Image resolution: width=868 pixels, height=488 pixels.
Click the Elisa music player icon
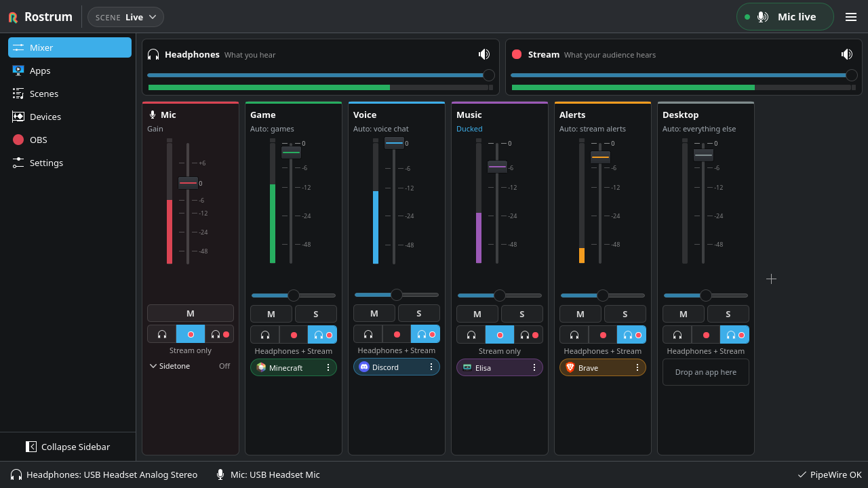[x=467, y=367]
